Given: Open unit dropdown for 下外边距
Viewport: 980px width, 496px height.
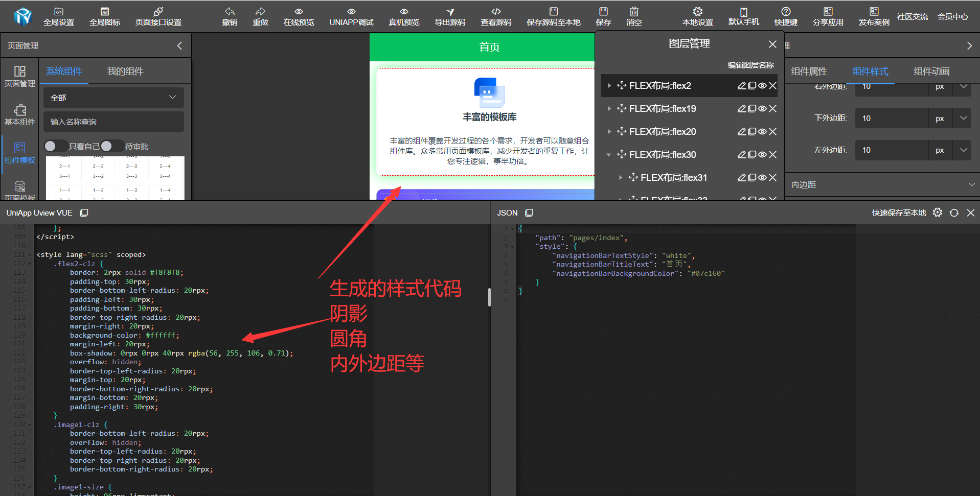Looking at the screenshot, I should (x=964, y=118).
